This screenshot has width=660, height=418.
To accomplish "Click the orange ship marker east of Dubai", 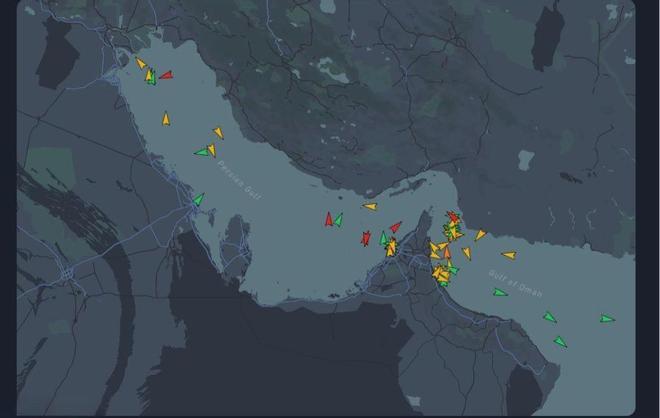I will (447, 253).
